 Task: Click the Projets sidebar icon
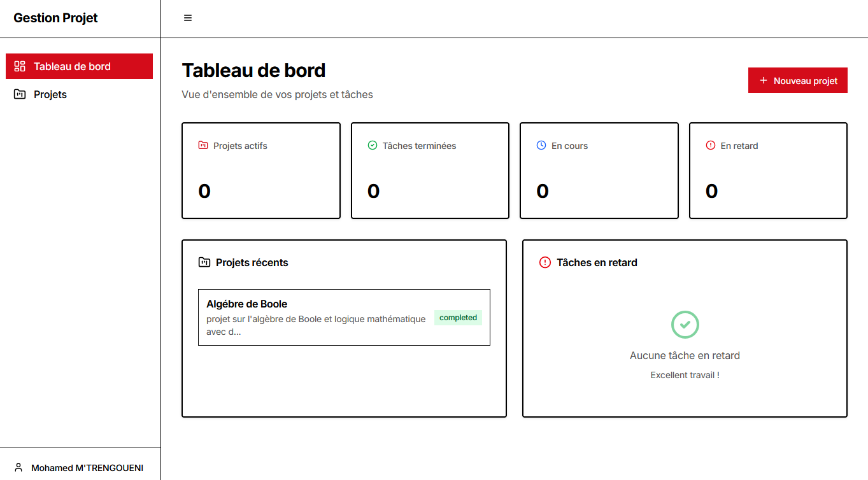[20, 94]
